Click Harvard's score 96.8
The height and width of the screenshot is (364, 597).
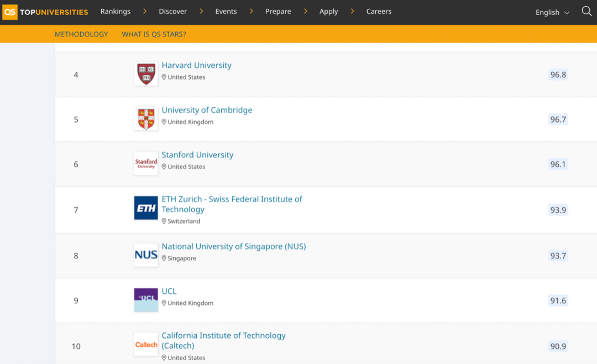[x=558, y=75]
